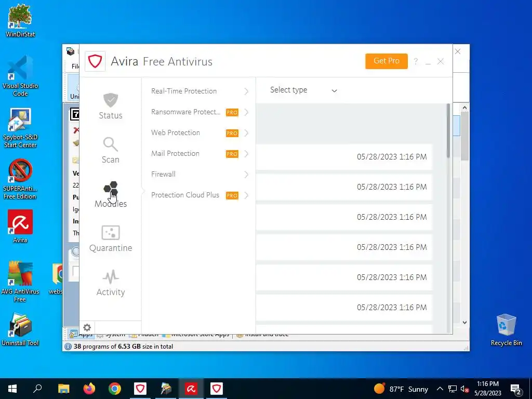Click the '38 programs of 6.53 GB' status text

pos(123,347)
